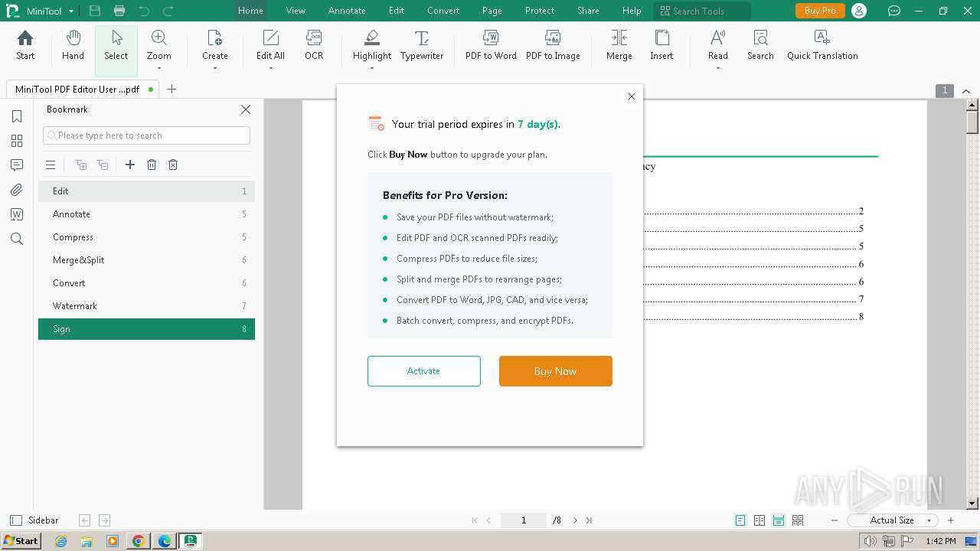The image size is (980, 551).
Task: Click the Redo arrow
Action: point(168,11)
